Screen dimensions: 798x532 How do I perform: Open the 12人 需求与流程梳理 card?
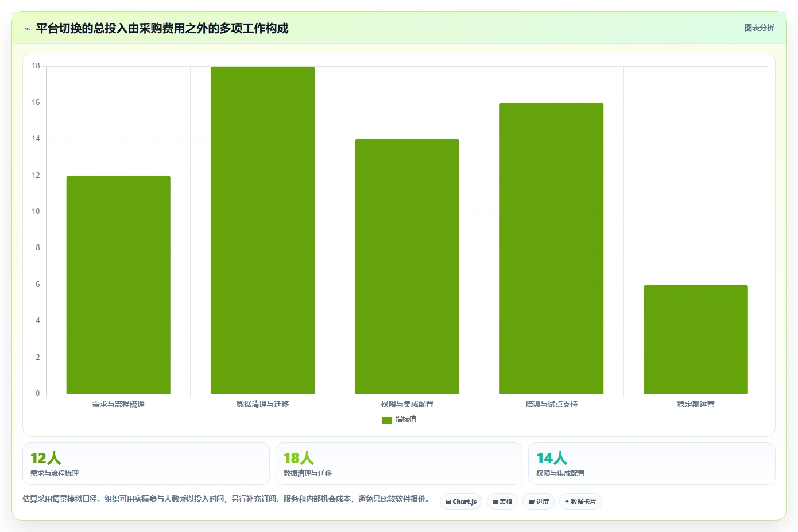[146, 464]
